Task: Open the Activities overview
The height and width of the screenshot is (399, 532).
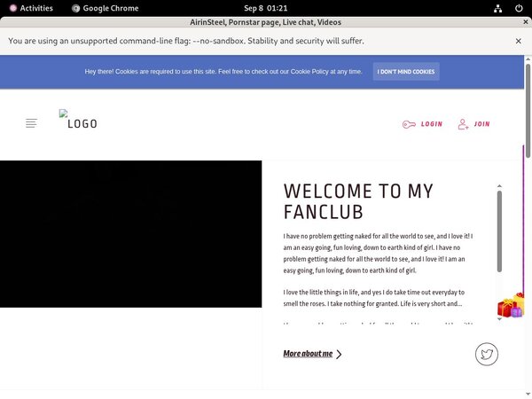Action: tap(29, 8)
